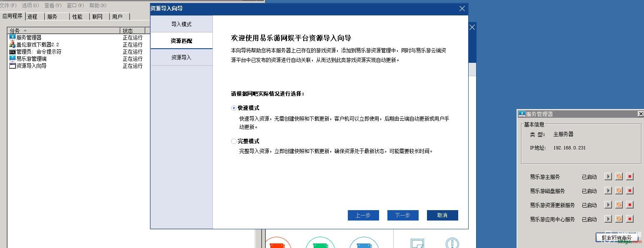Viewport: 644px width, 248px height.
Task: Click the 下一步 button
Action: (x=403, y=215)
